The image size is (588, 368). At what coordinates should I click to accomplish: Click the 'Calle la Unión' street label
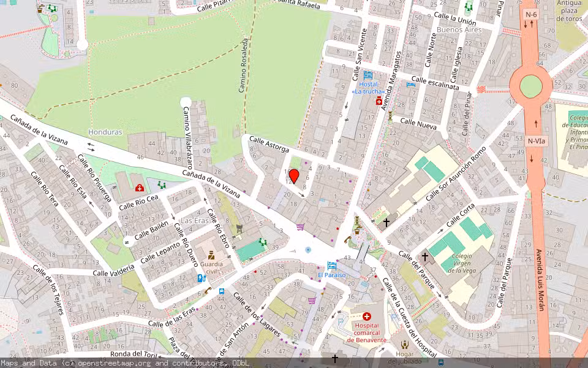pyautogui.click(x=455, y=19)
